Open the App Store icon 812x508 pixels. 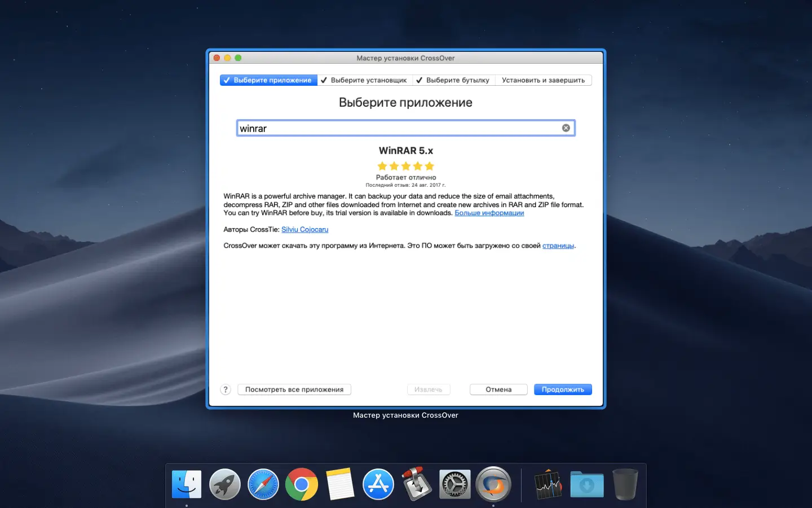(x=378, y=484)
